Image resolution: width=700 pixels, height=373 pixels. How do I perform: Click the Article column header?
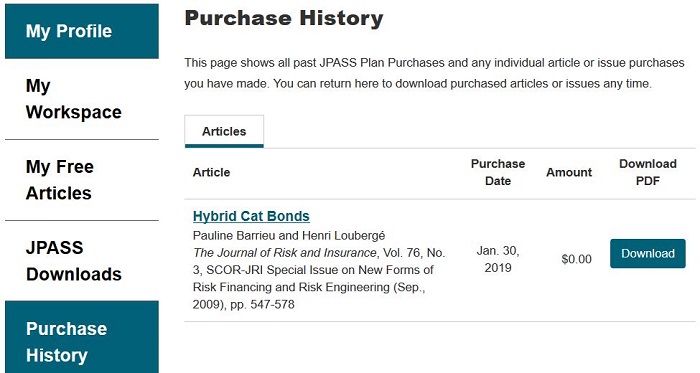211,172
